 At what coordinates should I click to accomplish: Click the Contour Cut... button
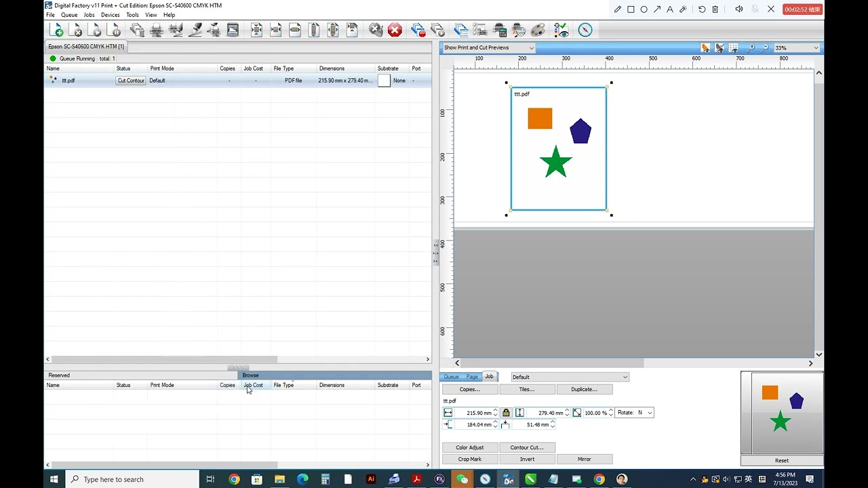click(527, 447)
